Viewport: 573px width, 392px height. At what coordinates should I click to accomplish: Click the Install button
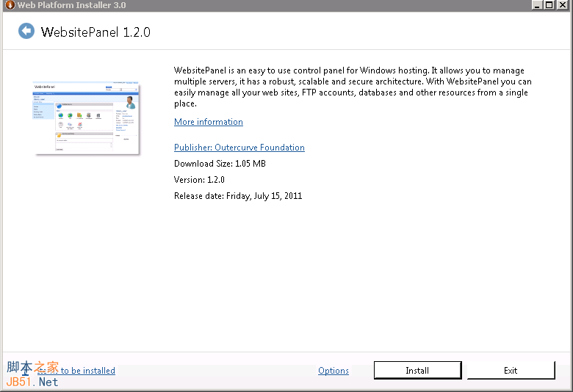pos(418,371)
